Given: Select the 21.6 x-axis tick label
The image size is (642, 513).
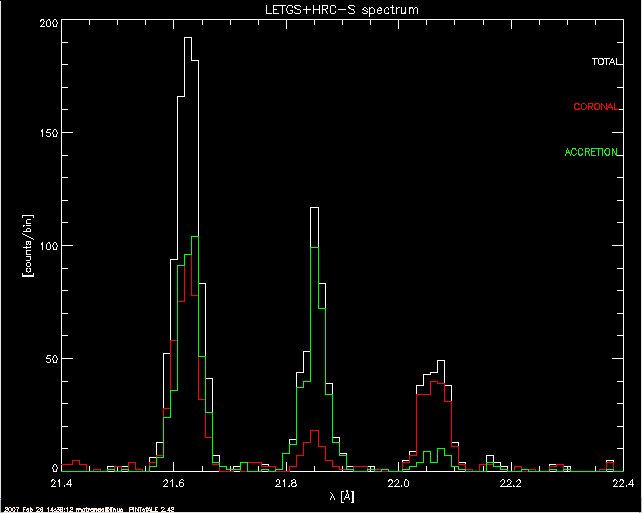Looking at the screenshot, I should click(x=174, y=483).
